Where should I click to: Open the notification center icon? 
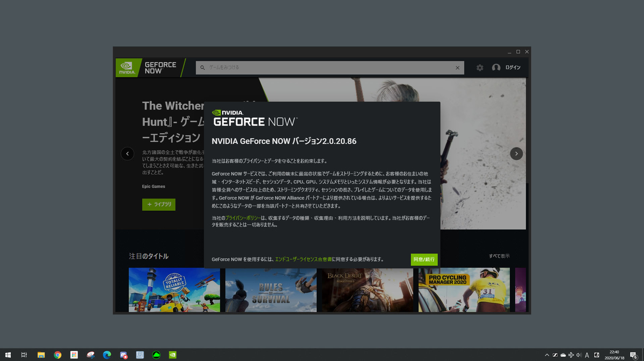coord(634,355)
